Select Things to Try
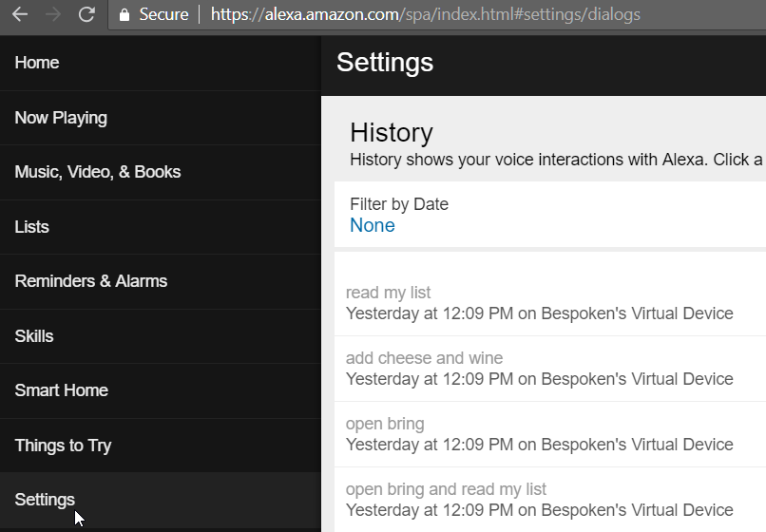Image resolution: width=766 pixels, height=532 pixels. pos(64,446)
